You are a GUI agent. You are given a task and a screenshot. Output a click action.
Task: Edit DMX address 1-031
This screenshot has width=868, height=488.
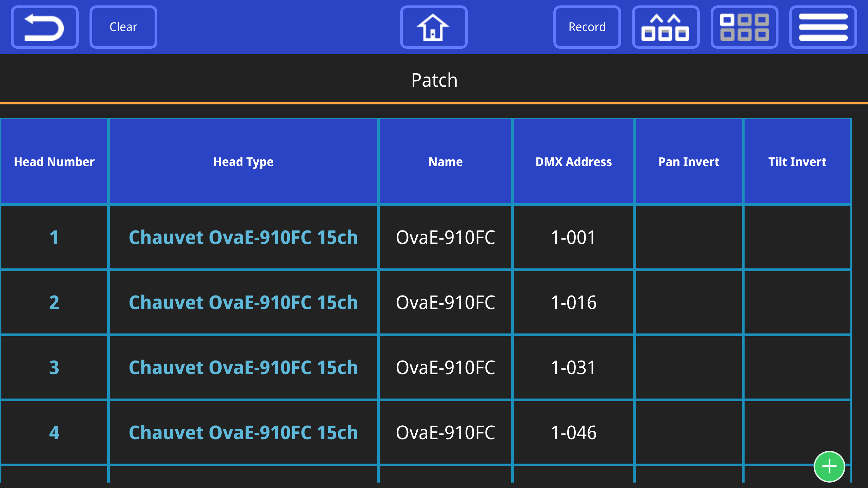pyautogui.click(x=574, y=367)
